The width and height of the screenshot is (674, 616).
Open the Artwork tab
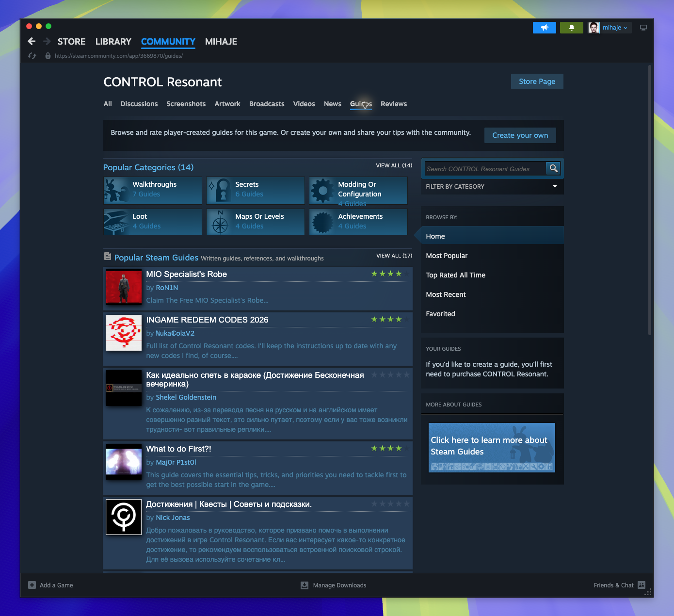(227, 104)
